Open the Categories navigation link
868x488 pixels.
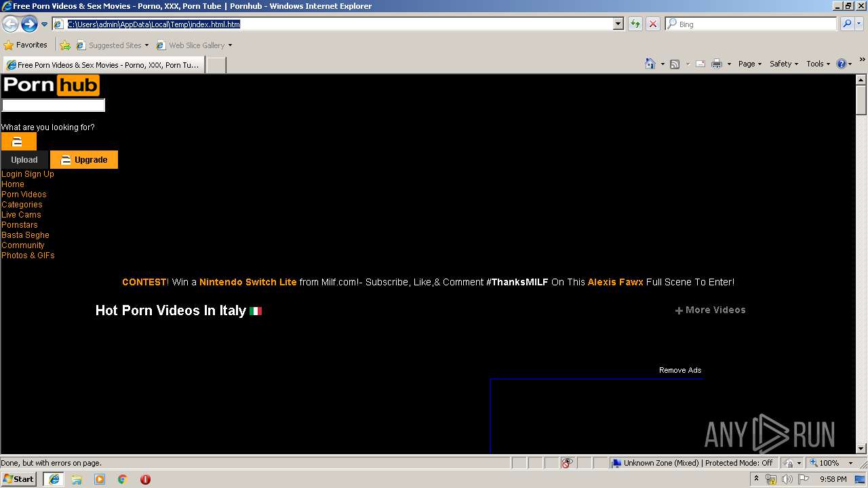tap(22, 205)
